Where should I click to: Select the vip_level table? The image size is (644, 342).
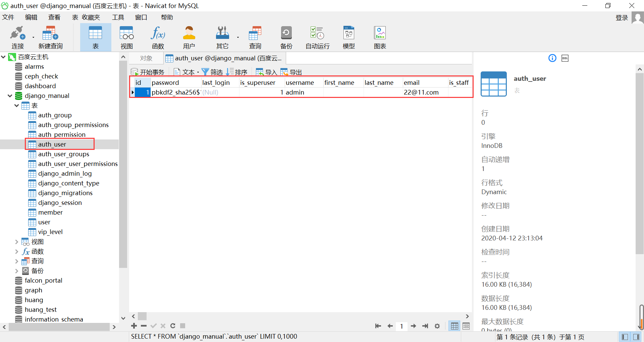[50, 232]
